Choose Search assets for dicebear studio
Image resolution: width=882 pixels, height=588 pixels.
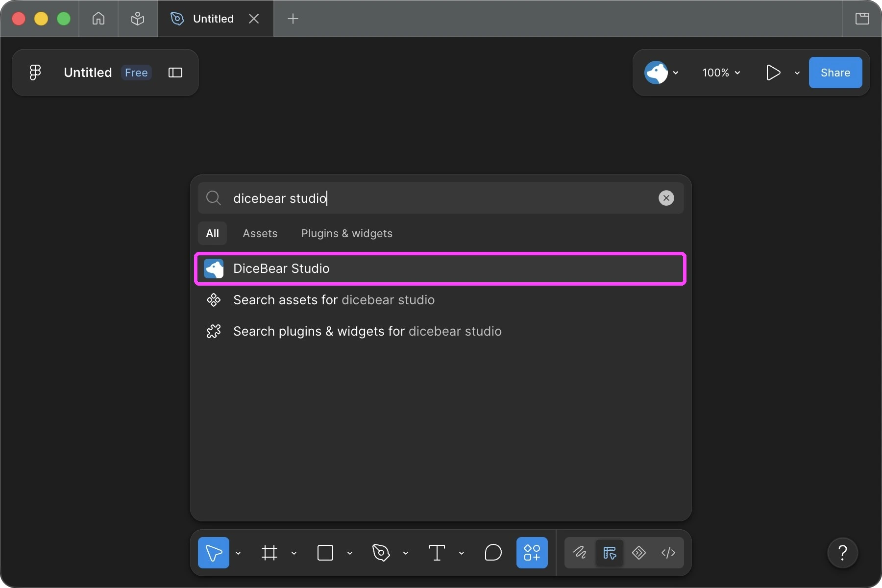pos(440,300)
